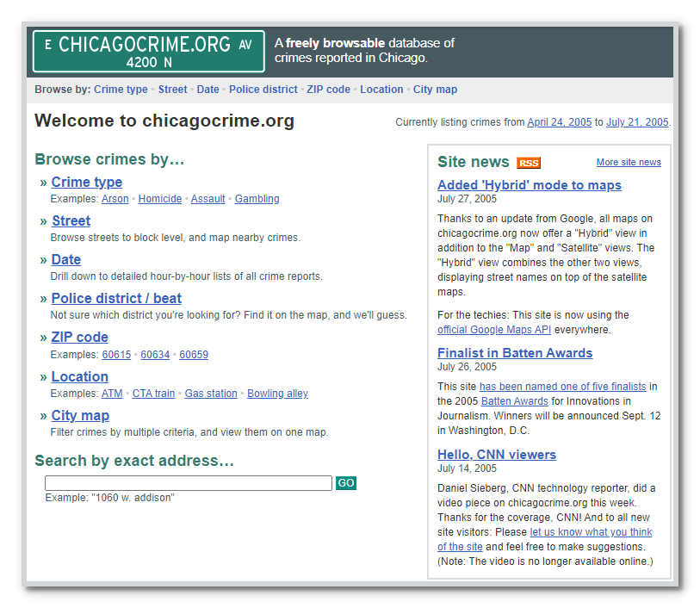Open the Location heading link
Screen dimensions: 700x608
pos(80,376)
